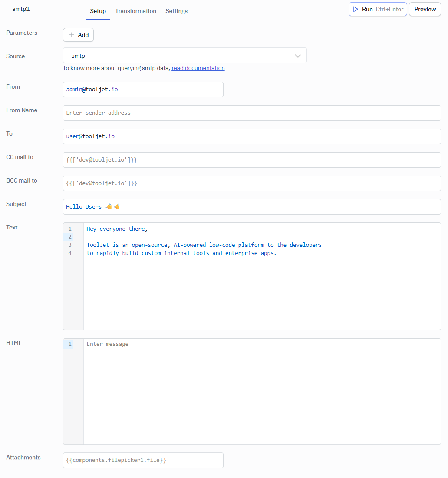The image size is (448, 478).
Task: Open the read documentation link
Action: coord(198,68)
